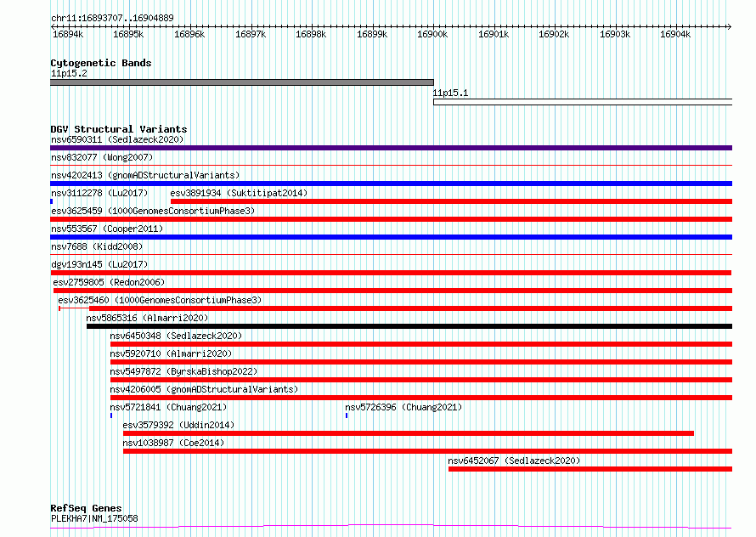Click the black nsv5865316 variant bar
The width and height of the screenshot is (756, 537).
pos(409,326)
